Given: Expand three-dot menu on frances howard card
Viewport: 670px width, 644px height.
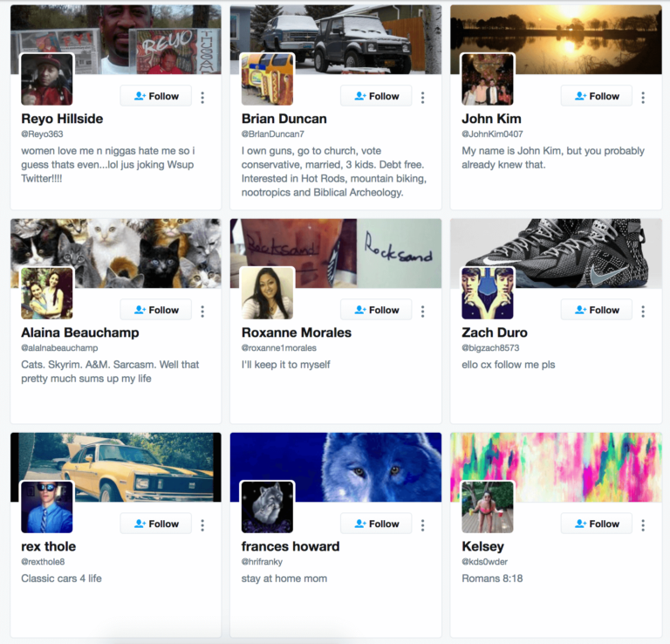Looking at the screenshot, I should coord(422,524).
